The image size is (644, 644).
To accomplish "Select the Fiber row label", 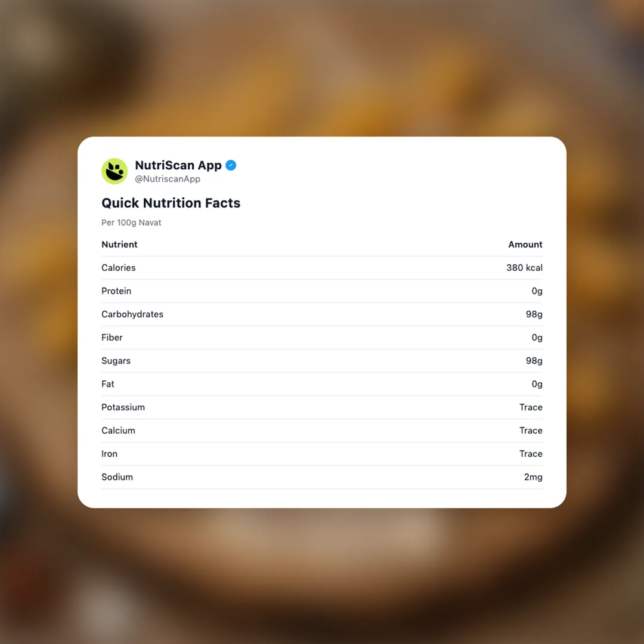I will (x=112, y=338).
